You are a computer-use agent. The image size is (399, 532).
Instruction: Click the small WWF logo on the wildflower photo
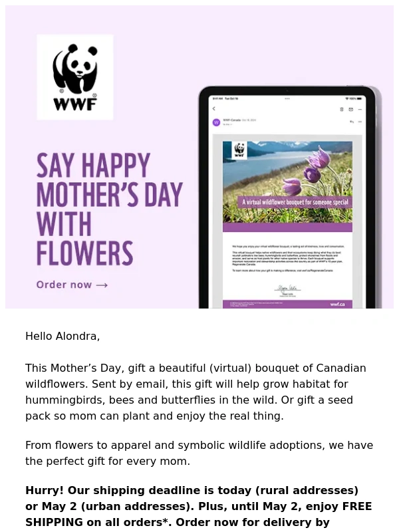[237, 150]
